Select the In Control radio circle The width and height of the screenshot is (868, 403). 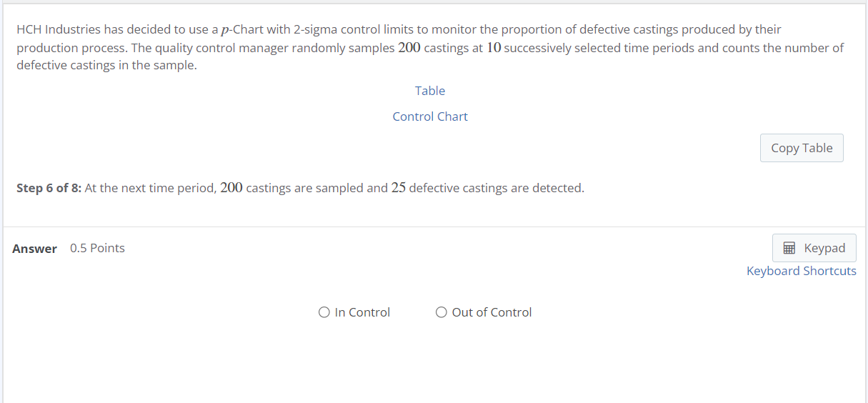[324, 312]
